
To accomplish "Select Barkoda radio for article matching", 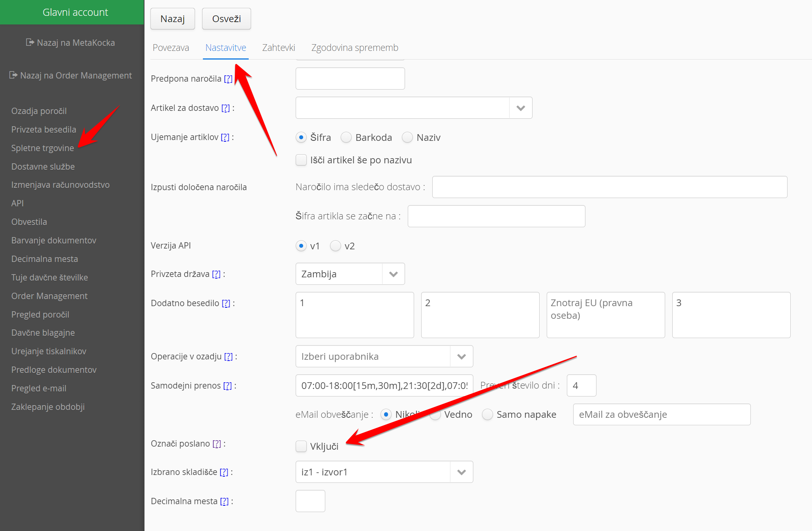I will [x=346, y=137].
